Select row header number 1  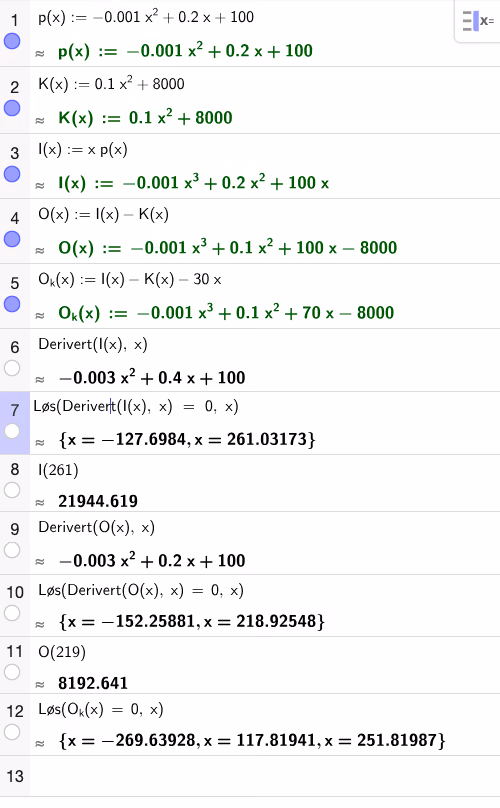[x=14, y=20]
